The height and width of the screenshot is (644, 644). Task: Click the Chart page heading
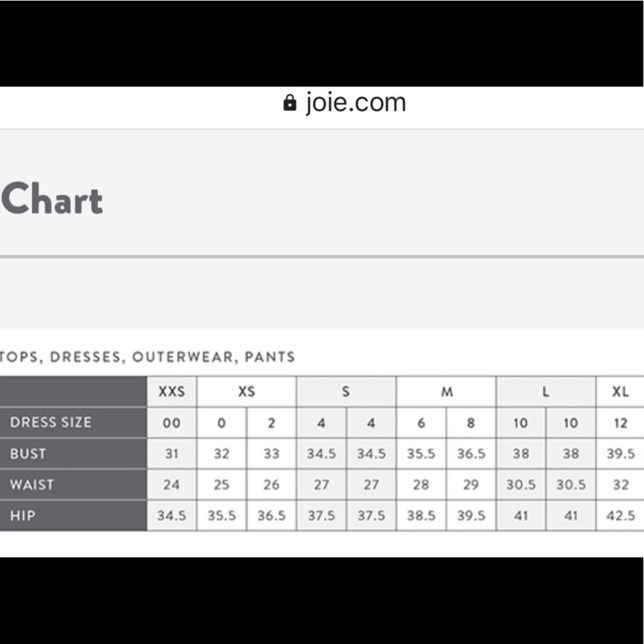pyautogui.click(x=52, y=199)
